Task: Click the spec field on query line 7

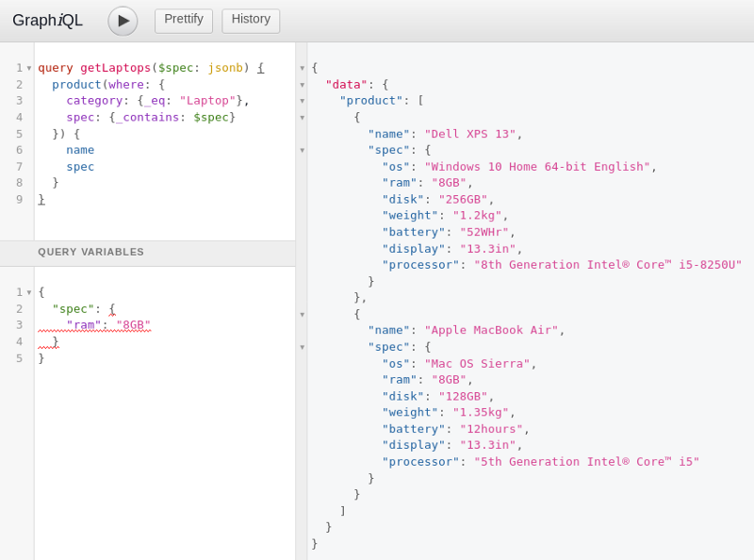Action: (x=80, y=167)
